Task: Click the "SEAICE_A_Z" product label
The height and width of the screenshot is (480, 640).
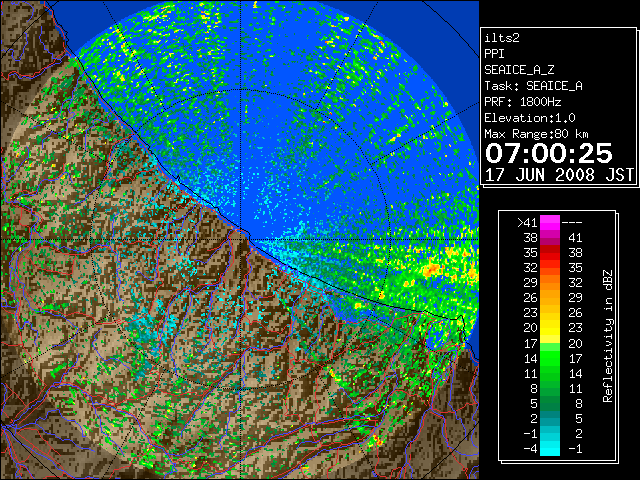Action: click(519, 70)
